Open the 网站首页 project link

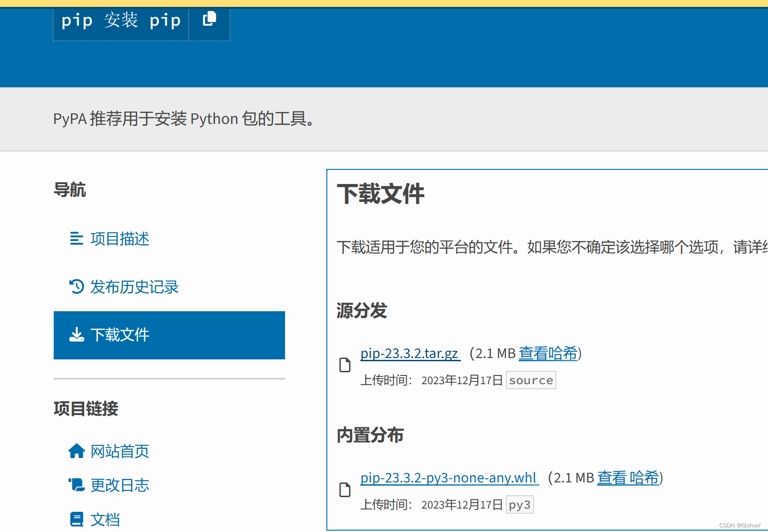tap(119, 451)
